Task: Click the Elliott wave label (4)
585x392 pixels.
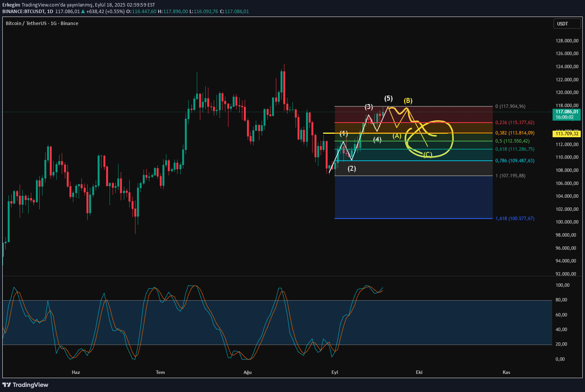Action: (x=377, y=140)
